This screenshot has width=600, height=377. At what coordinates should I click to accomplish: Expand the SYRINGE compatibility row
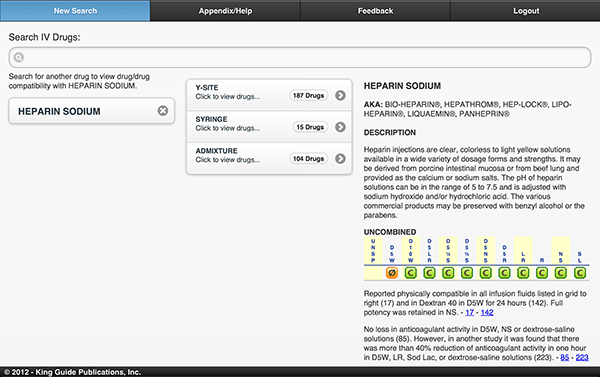(x=269, y=127)
